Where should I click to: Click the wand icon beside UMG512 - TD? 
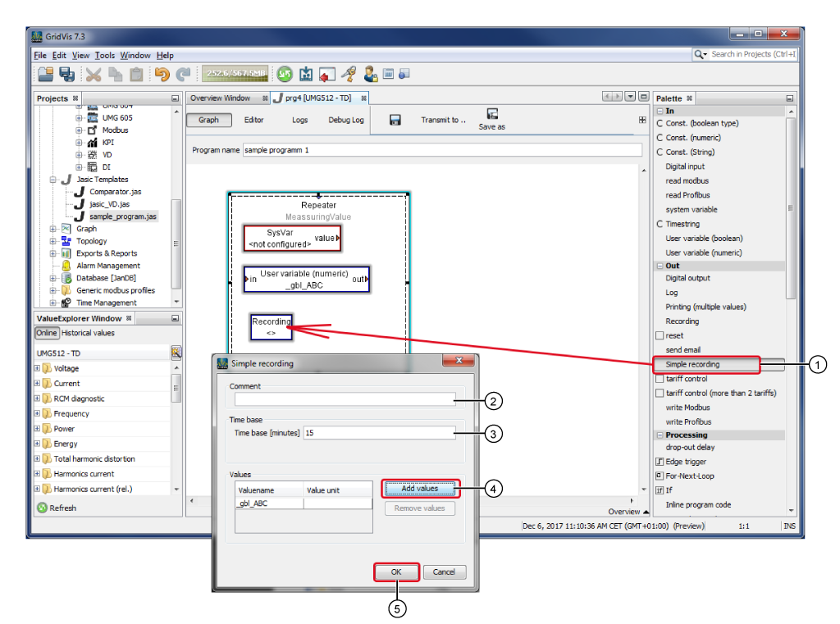pos(176,353)
